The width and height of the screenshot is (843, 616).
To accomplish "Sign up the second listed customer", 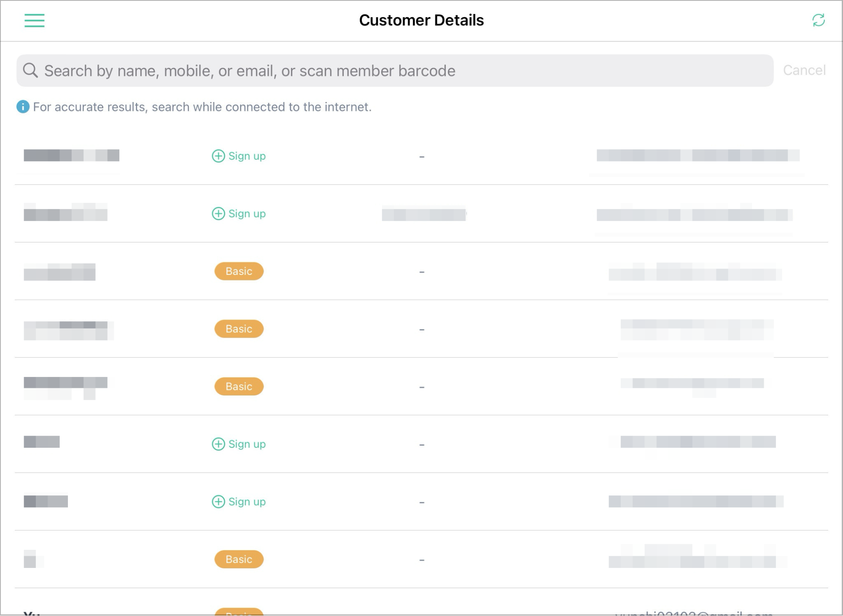I will tap(239, 214).
